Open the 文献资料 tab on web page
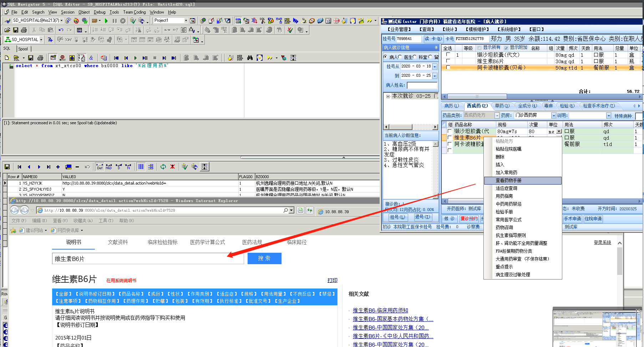This screenshot has width=644, height=347. coord(118,242)
